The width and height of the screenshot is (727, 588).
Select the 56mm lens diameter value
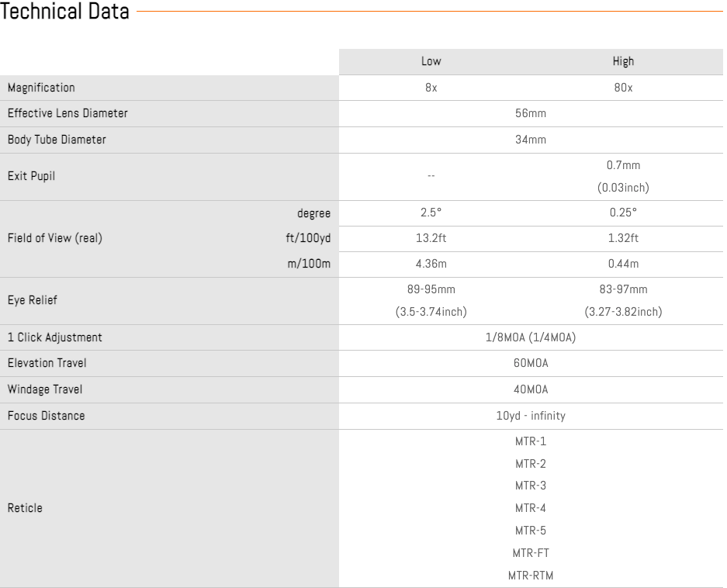coord(531,114)
